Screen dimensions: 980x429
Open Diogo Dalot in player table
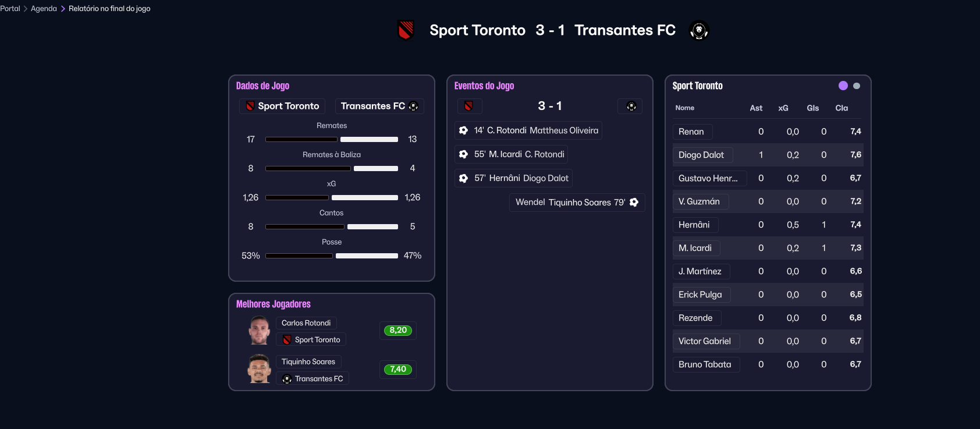tap(701, 155)
